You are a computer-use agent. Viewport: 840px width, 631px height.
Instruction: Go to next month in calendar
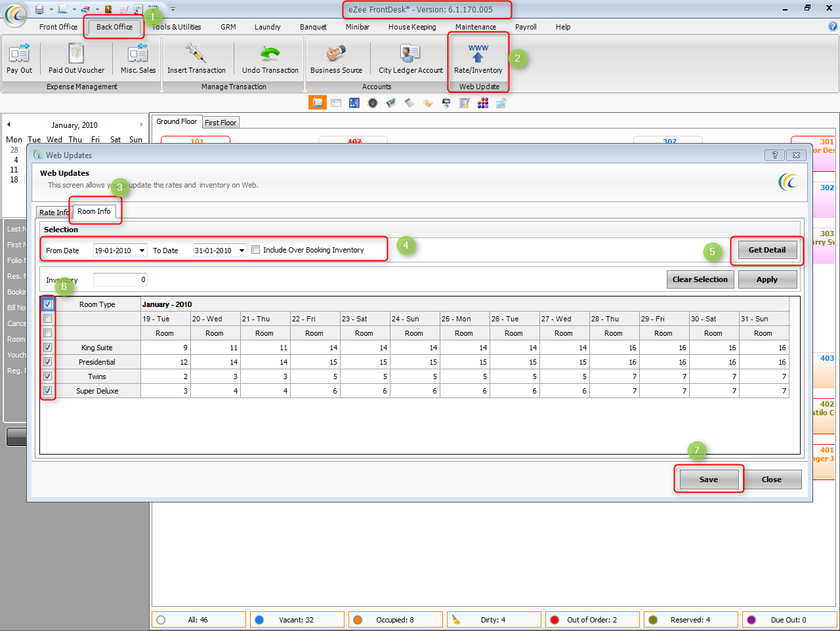click(141, 124)
